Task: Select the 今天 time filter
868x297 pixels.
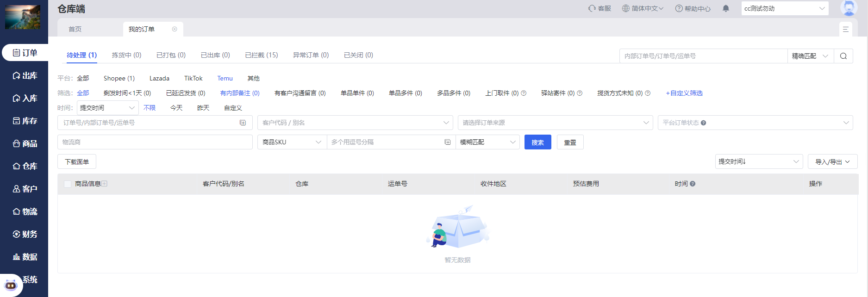Action: [x=176, y=108]
